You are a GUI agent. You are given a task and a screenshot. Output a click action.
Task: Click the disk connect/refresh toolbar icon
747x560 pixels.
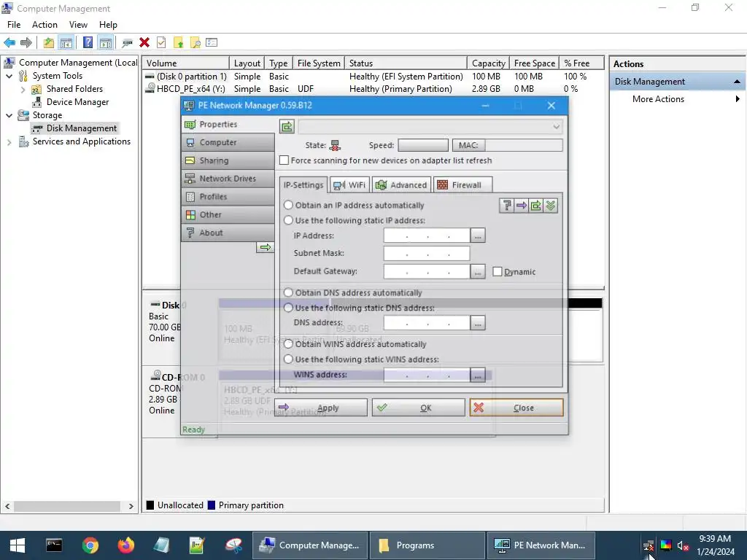[127, 43]
